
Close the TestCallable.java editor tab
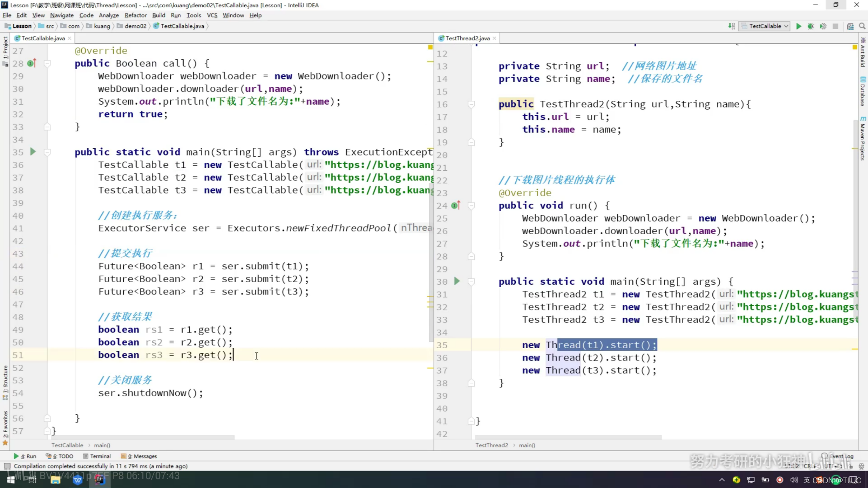[x=70, y=38]
